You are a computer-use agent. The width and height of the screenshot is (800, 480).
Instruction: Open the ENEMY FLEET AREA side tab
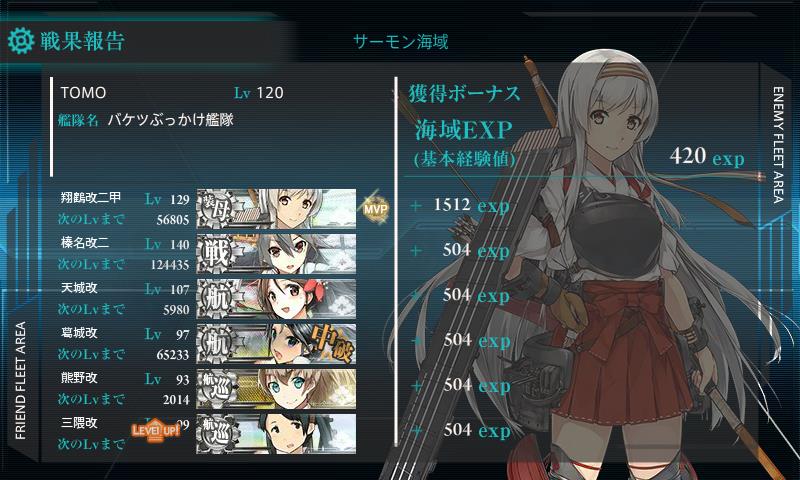point(779,145)
